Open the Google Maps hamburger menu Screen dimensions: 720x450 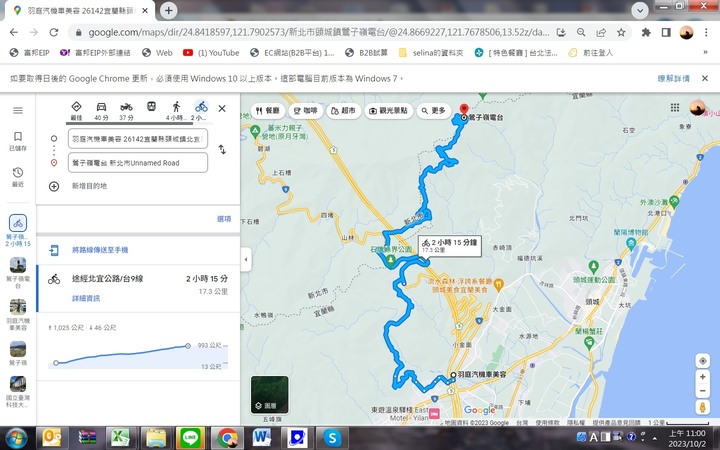tap(18, 110)
